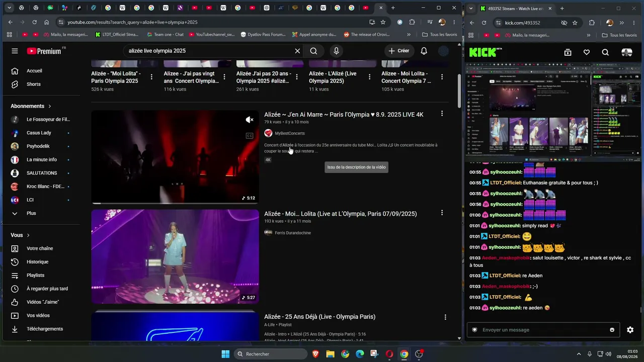The height and width of the screenshot is (362, 644).
Task: Open the Ferris Durandochine channel link
Action: pyautogui.click(x=293, y=233)
